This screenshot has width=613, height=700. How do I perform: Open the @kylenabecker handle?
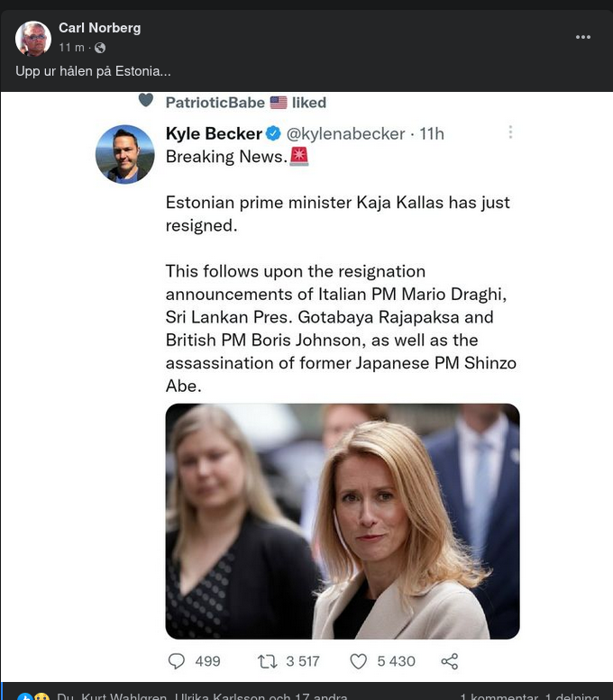pos(345,133)
